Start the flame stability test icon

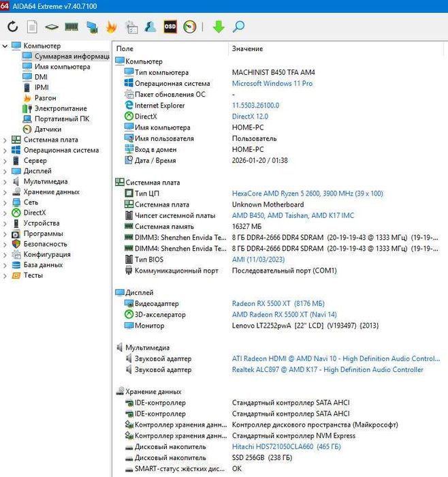(x=112, y=27)
